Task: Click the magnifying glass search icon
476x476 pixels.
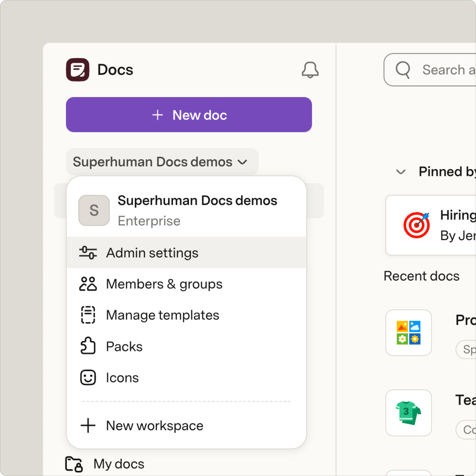Action: (403, 70)
